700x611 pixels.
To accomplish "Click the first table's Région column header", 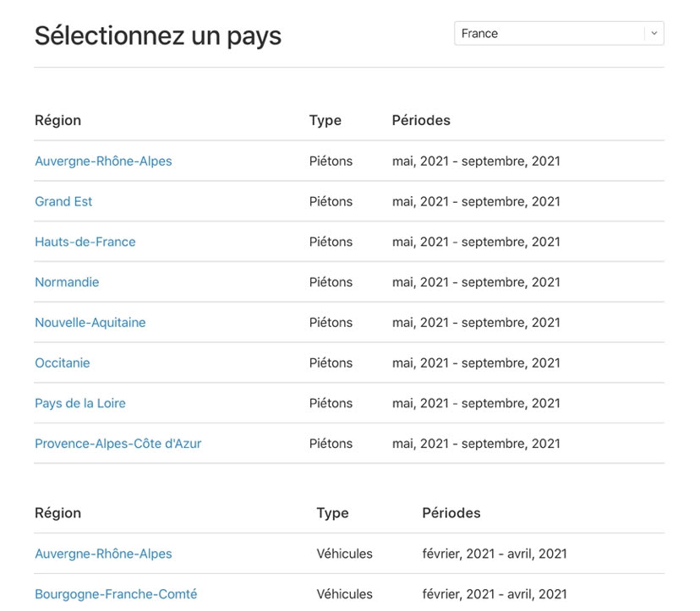I will (x=58, y=121).
